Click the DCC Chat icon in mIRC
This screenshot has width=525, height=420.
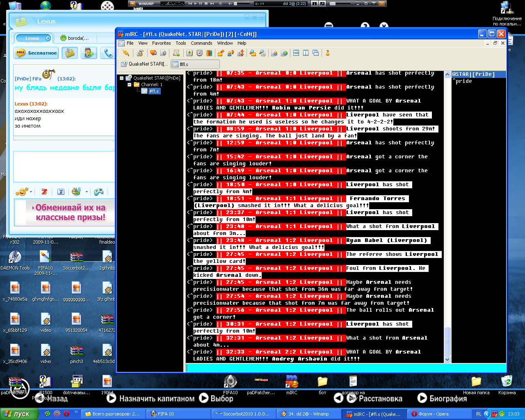[231, 53]
